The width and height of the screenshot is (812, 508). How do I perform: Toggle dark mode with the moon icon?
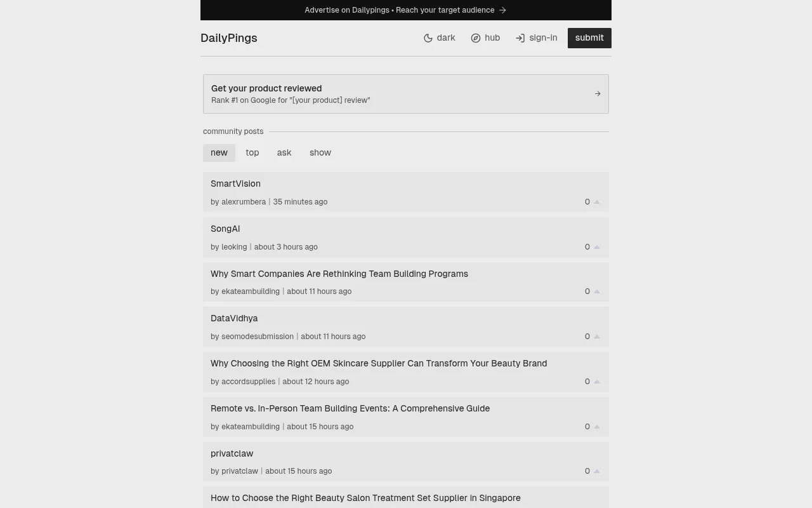[x=428, y=38]
